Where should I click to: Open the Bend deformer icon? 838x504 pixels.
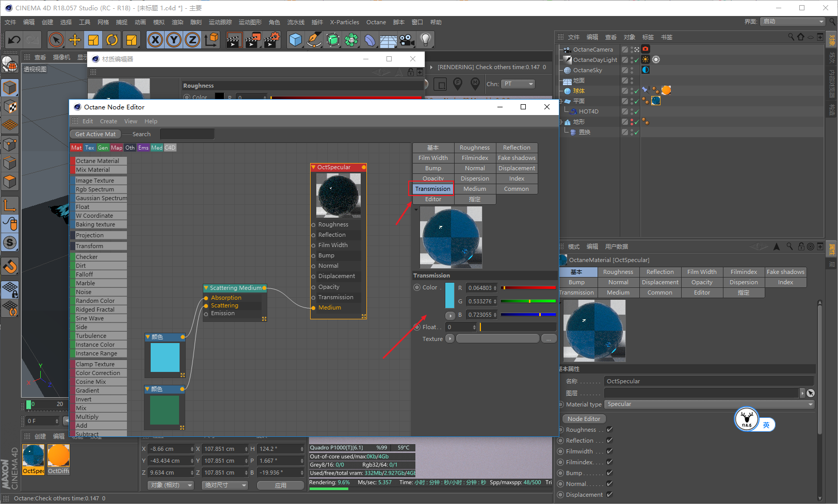(370, 40)
